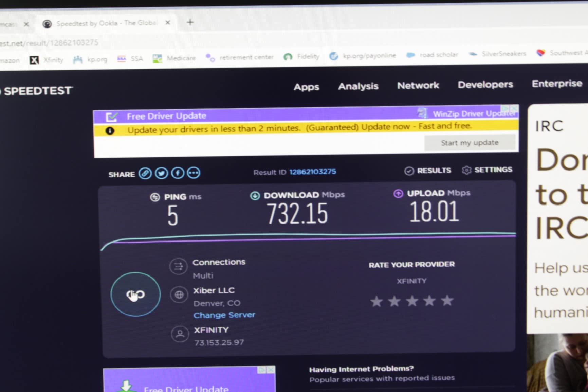Open more share options icon

(x=194, y=173)
